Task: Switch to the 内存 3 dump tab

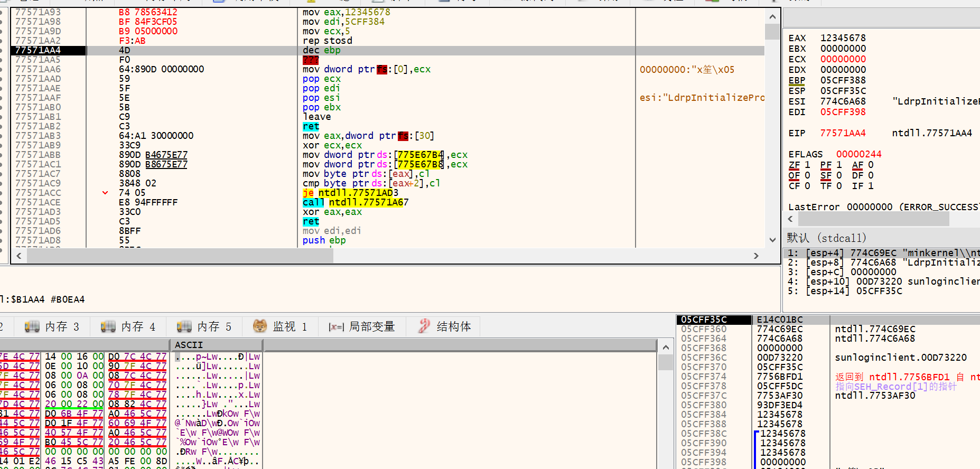Action: pyautogui.click(x=52, y=326)
